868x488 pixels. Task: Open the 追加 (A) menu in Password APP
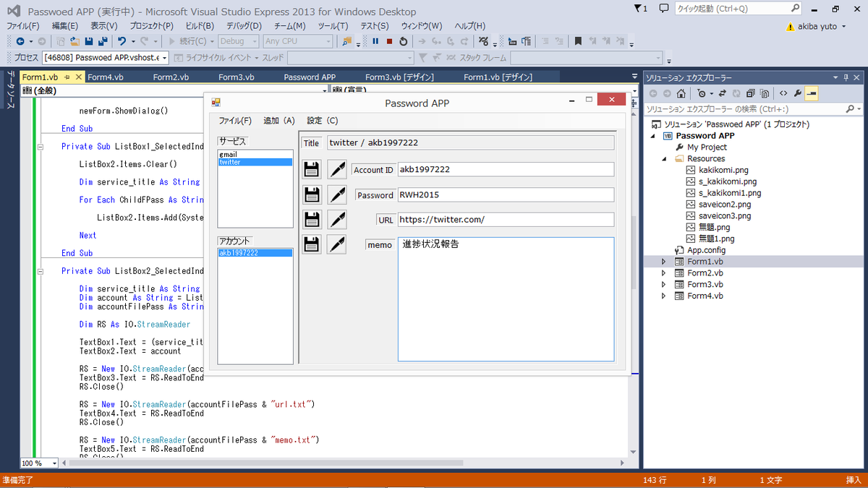tap(279, 121)
